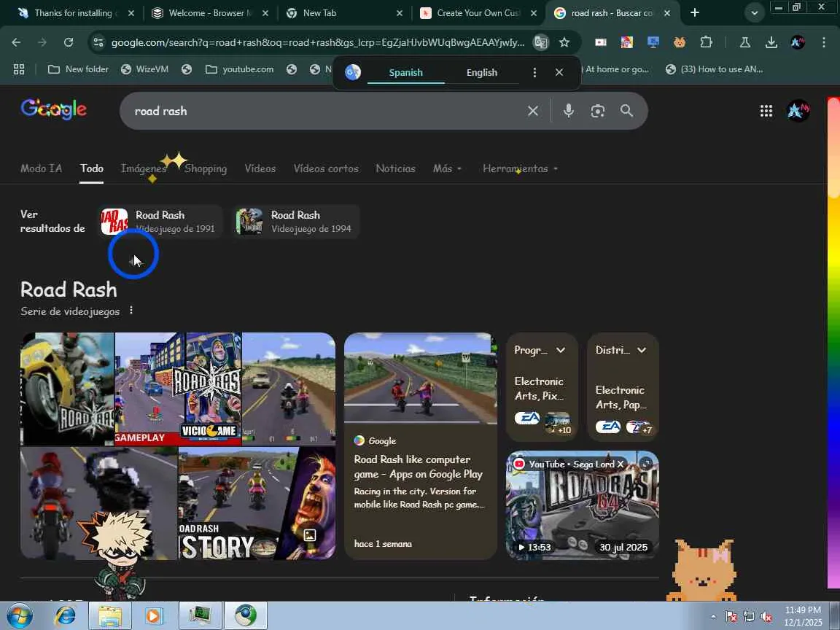Open Google account avatar on page

pos(798,111)
